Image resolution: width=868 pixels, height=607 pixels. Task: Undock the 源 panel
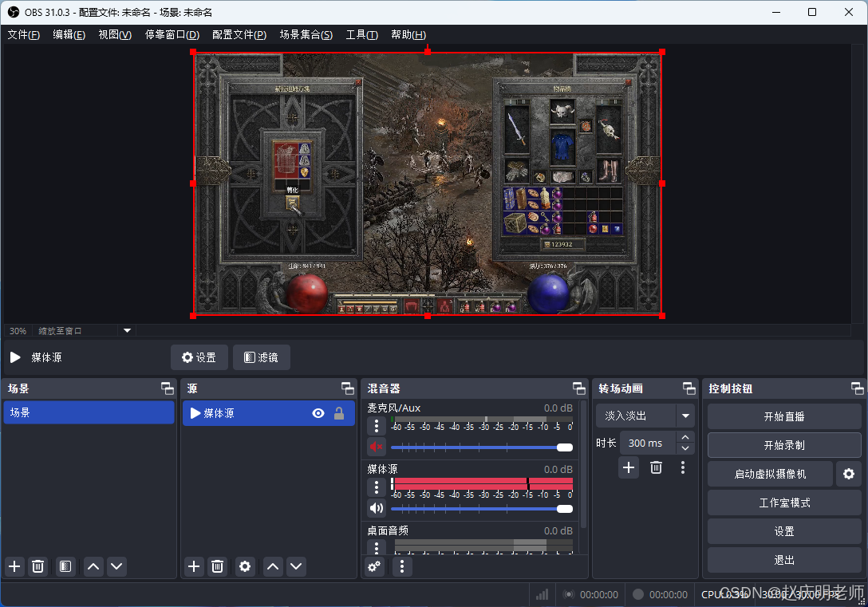[x=348, y=388]
